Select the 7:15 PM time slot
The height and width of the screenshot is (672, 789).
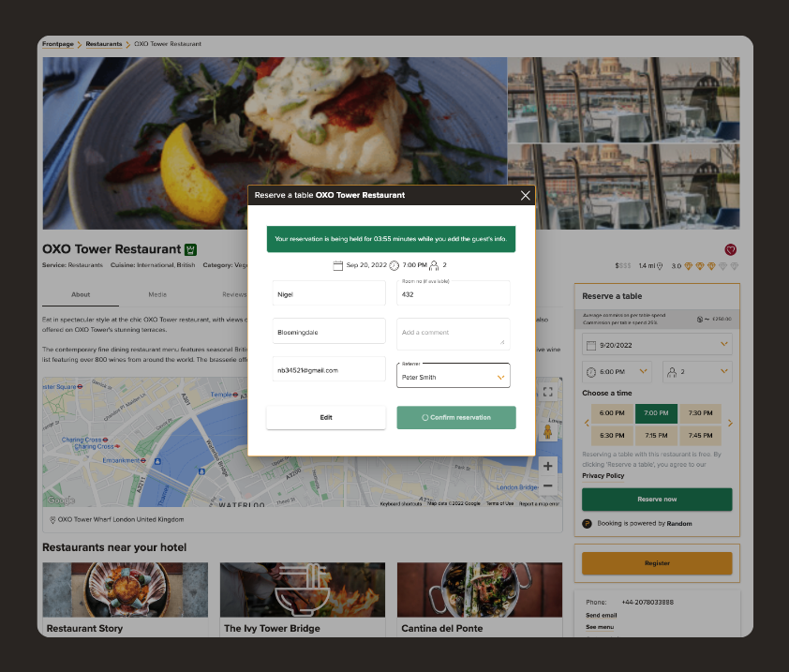click(656, 436)
